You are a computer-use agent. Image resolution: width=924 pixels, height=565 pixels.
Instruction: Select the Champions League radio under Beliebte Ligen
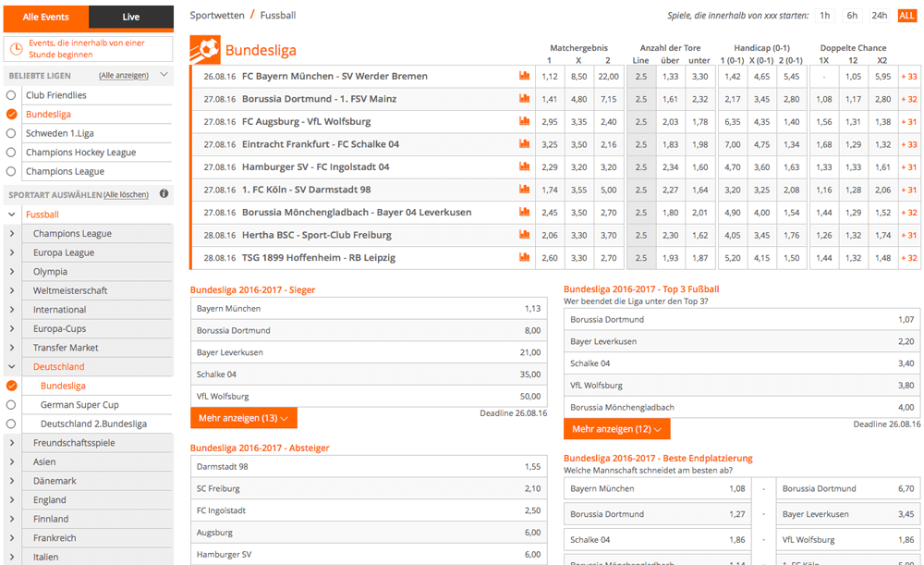(x=10, y=171)
